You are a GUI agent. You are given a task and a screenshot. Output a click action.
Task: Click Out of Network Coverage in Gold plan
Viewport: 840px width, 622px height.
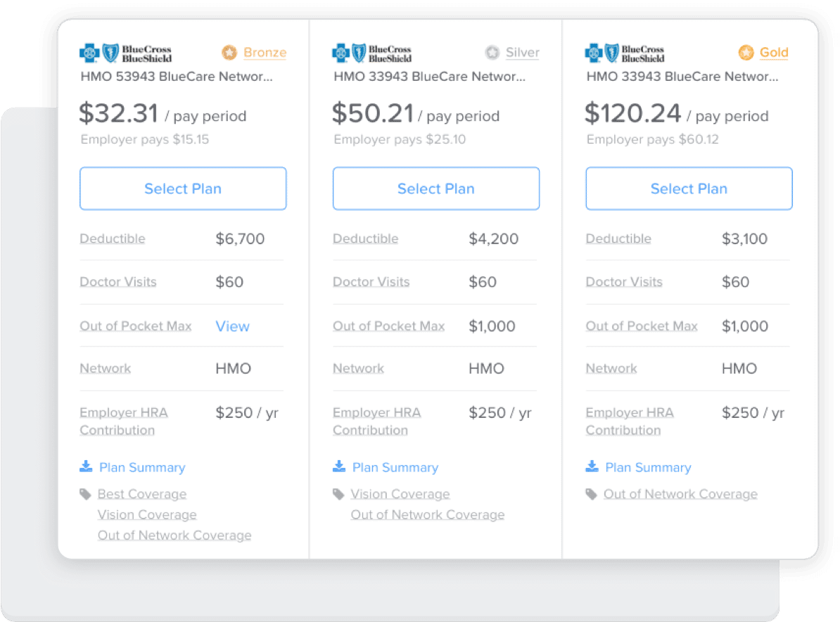coord(680,494)
